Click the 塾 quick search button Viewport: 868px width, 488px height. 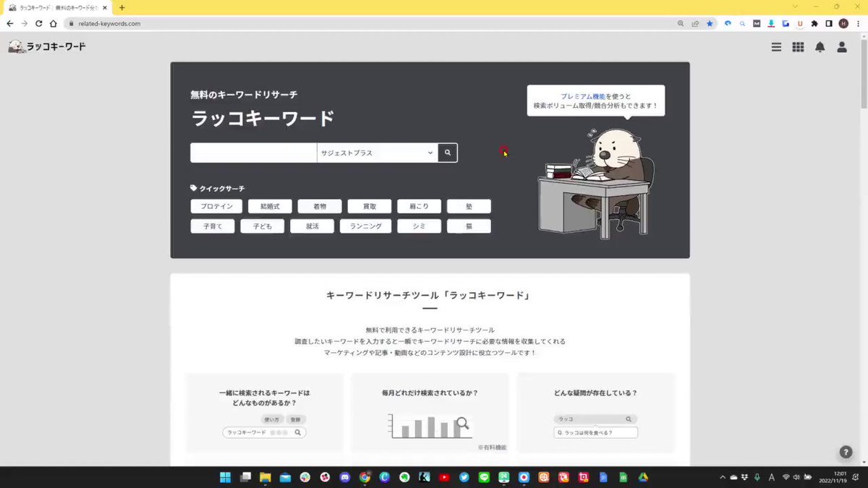469,206
